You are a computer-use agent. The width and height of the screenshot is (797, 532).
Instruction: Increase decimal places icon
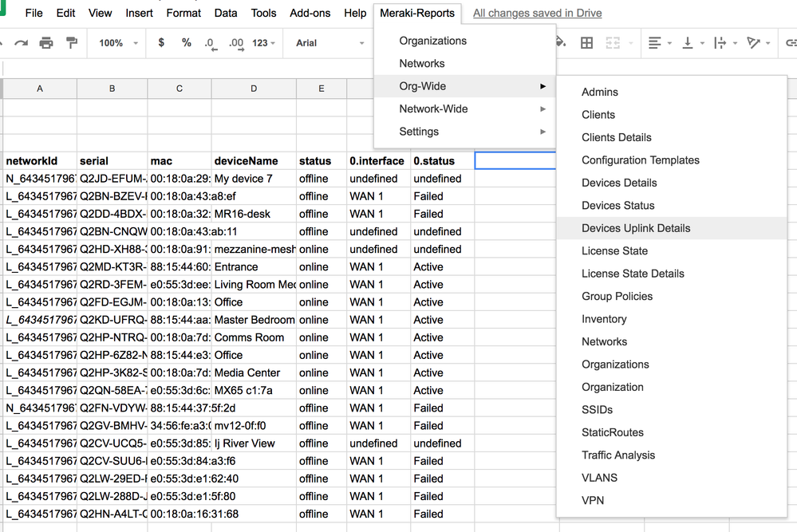[236, 44]
